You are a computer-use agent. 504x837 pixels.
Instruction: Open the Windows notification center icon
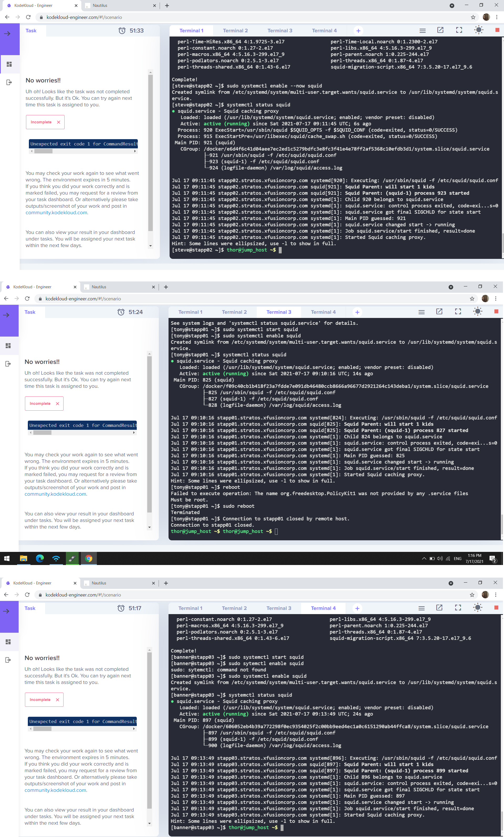pyautogui.click(x=493, y=558)
